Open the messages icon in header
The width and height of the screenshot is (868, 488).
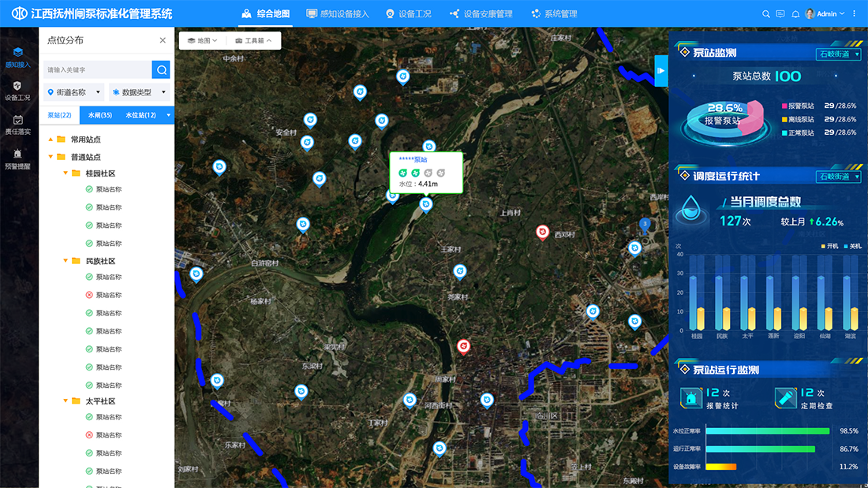click(780, 14)
